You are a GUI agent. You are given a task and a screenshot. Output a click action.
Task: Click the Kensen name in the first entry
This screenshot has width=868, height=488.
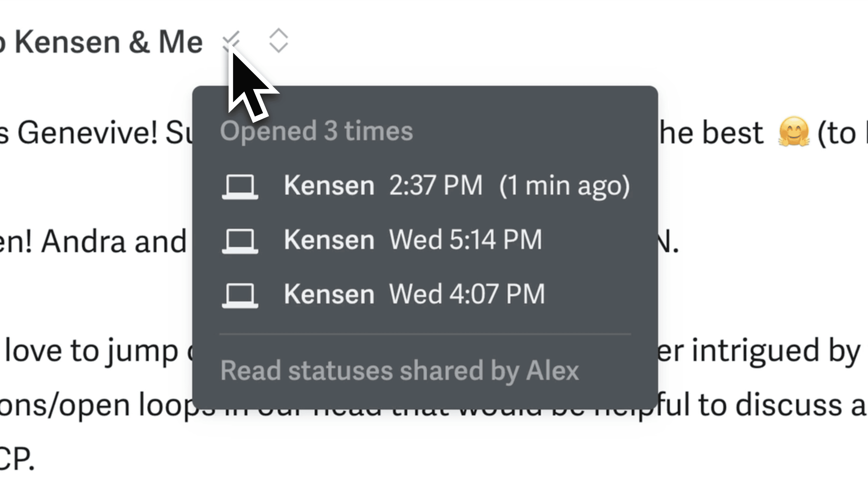328,185
